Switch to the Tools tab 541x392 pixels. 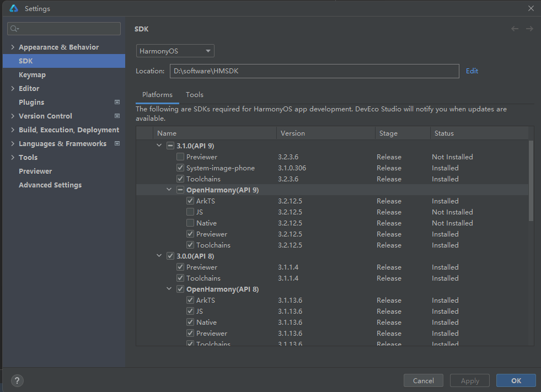click(195, 95)
